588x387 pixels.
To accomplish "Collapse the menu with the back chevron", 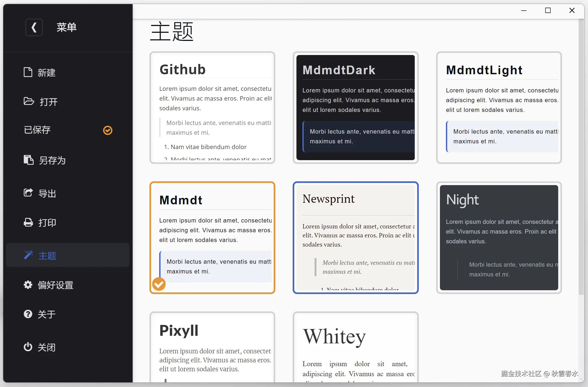I will click(34, 27).
